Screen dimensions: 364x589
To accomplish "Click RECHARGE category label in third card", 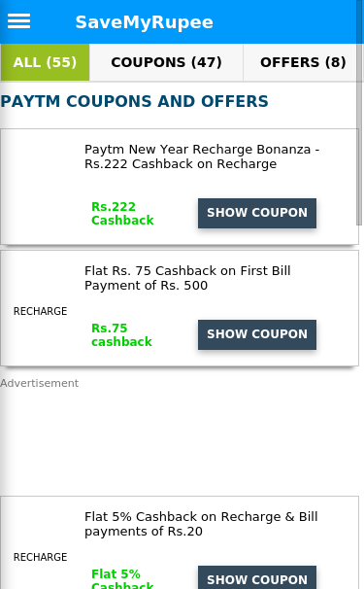I will [x=40, y=557].
